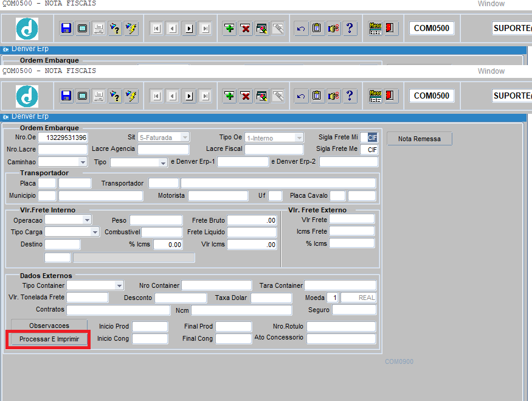This screenshot has height=401, width=532.
Task: Click the red X icon in top window toolbar
Action: (246, 28)
